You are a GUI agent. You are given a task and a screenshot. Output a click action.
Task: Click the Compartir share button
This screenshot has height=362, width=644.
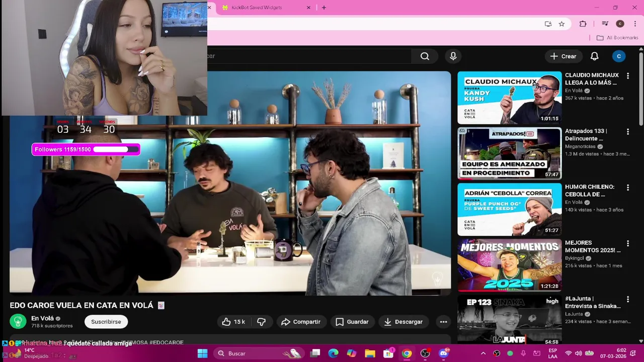pos(301,322)
